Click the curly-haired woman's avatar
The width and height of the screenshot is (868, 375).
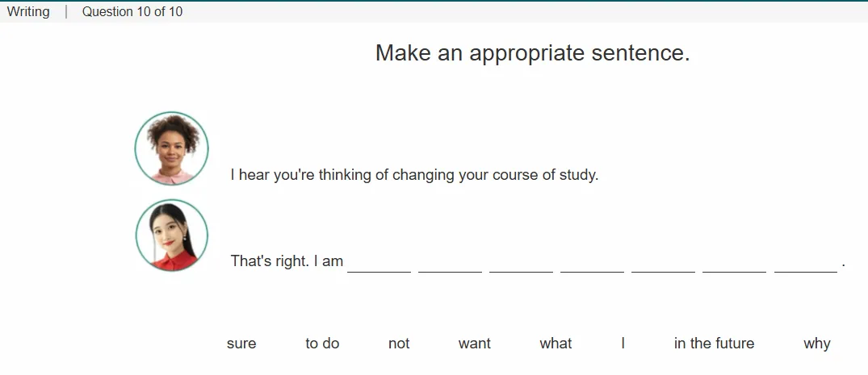[x=172, y=148]
